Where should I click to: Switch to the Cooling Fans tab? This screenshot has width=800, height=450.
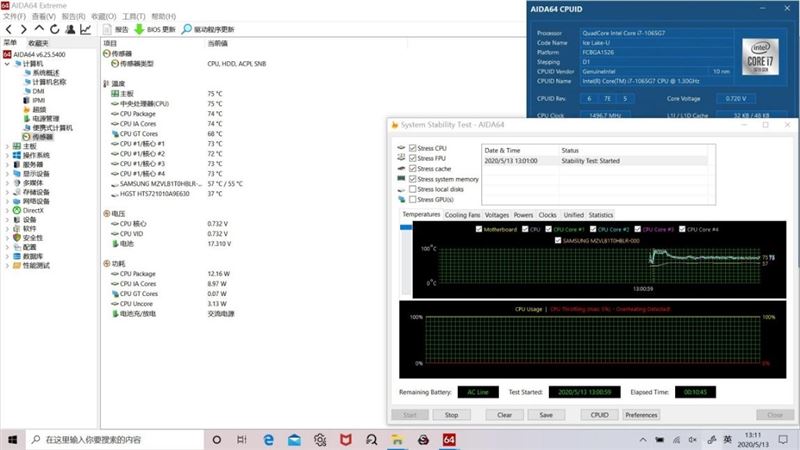[462, 215]
